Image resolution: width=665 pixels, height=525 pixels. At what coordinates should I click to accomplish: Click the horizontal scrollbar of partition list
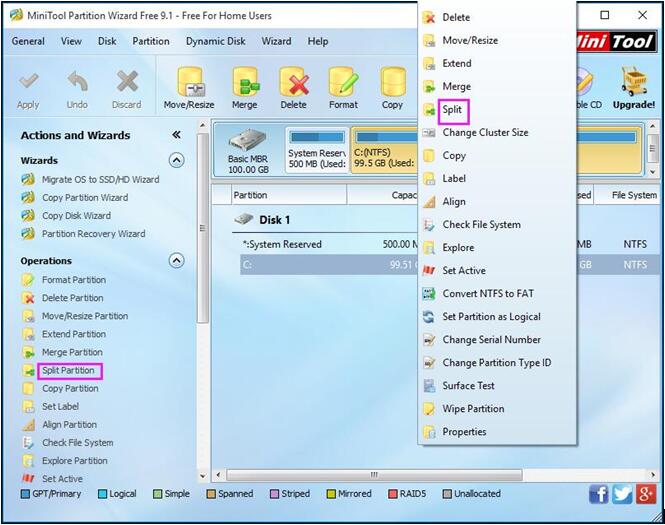(x=374, y=475)
